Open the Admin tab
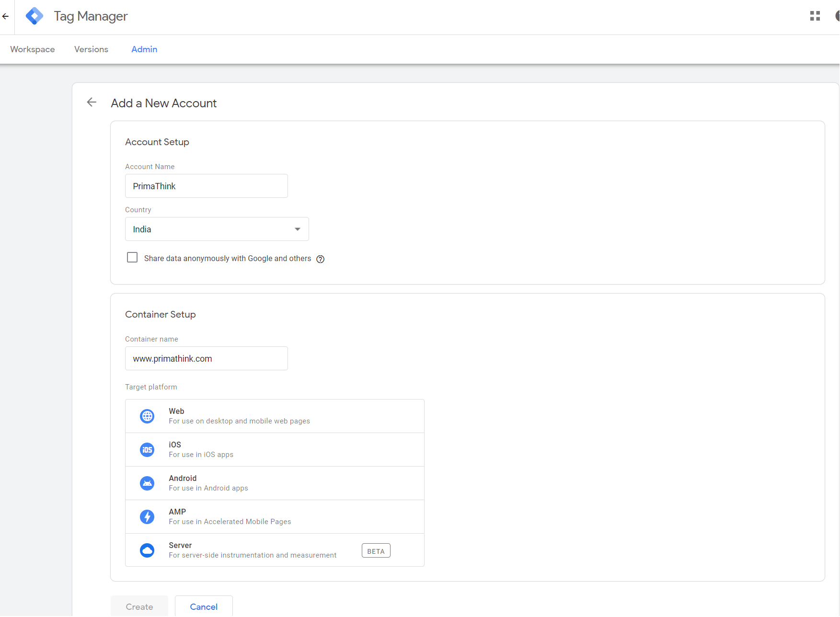This screenshot has width=840, height=617. [144, 49]
